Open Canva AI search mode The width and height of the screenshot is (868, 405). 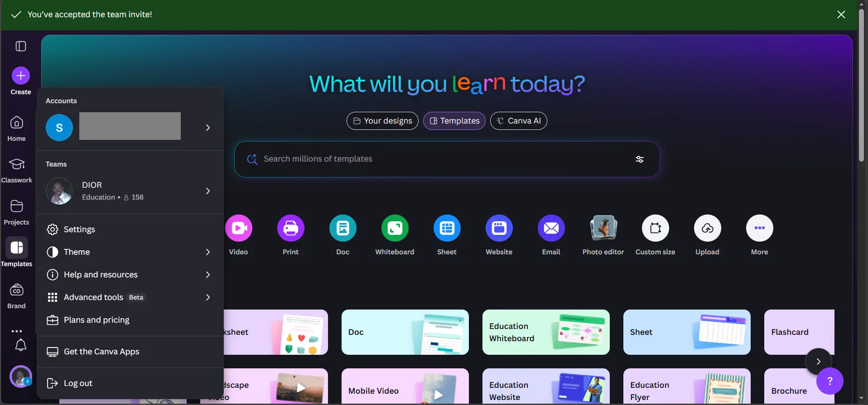coord(519,121)
